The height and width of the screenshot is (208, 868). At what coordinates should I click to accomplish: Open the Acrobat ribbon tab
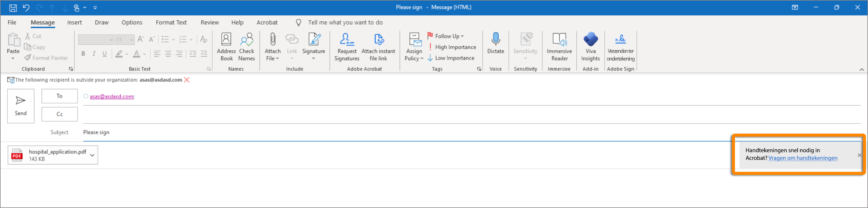(x=267, y=23)
